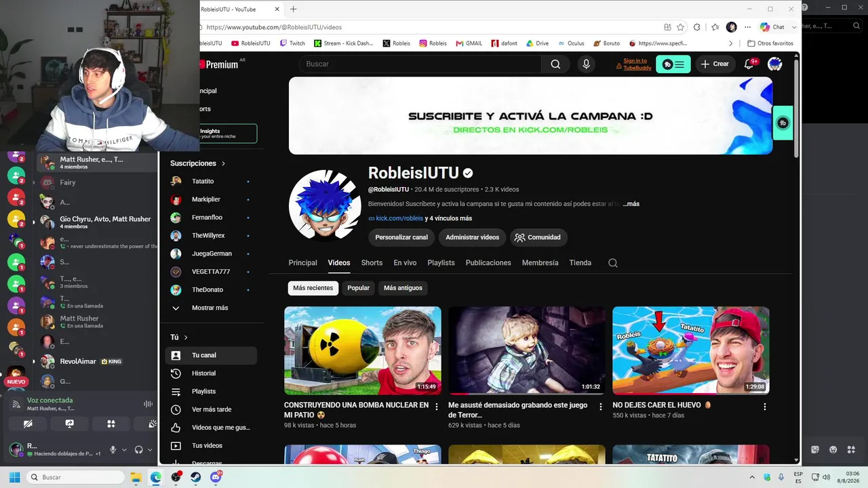This screenshot has height=488, width=868.
Task: Open the nuclear bomb video thumbnail
Action: coord(363,350)
